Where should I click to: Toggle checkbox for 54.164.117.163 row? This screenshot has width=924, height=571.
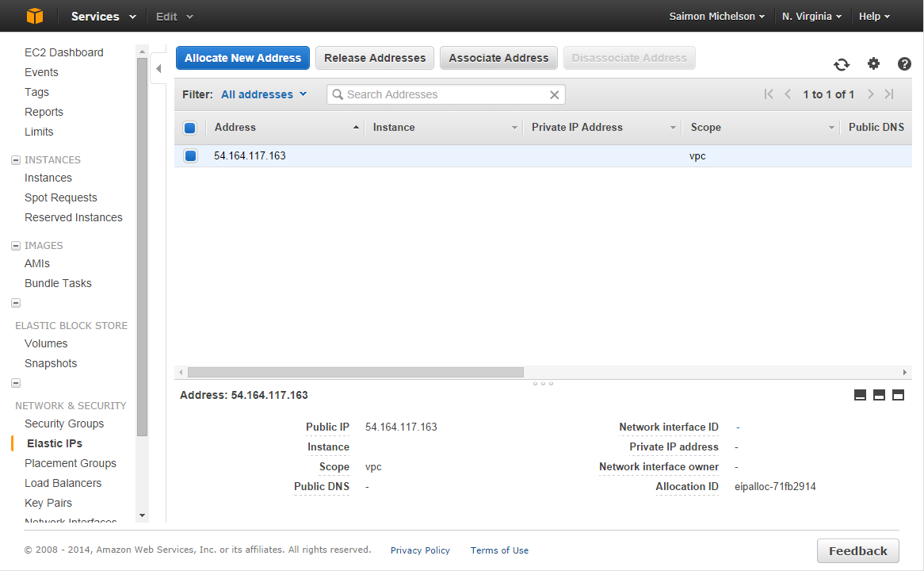click(x=190, y=155)
